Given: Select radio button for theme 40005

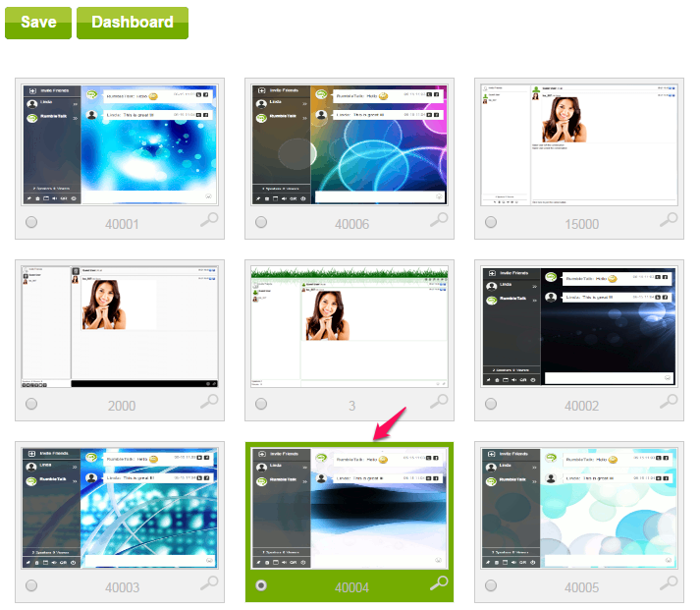Looking at the screenshot, I should 491,586.
